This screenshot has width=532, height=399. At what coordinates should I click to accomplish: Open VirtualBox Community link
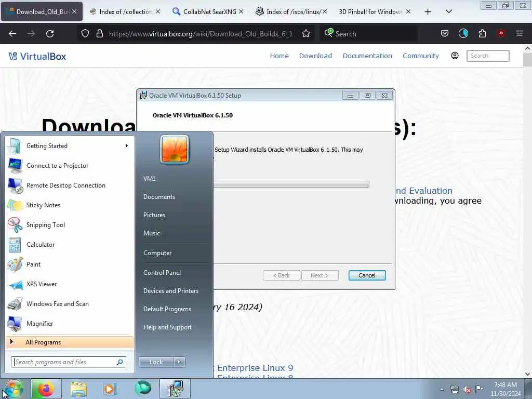pos(421,56)
